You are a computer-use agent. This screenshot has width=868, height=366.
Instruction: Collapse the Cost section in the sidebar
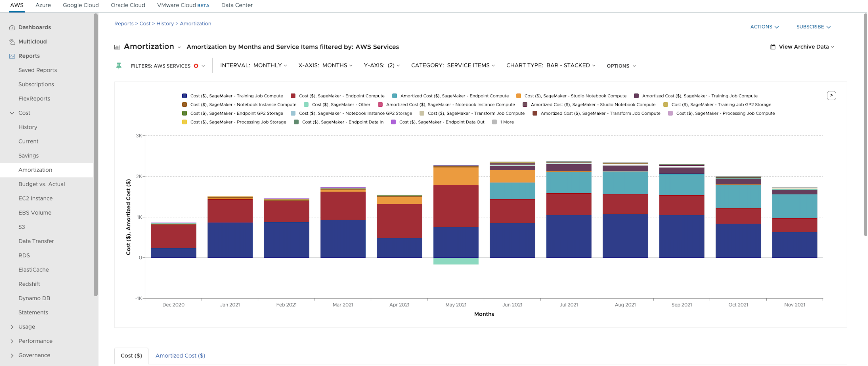(x=12, y=113)
